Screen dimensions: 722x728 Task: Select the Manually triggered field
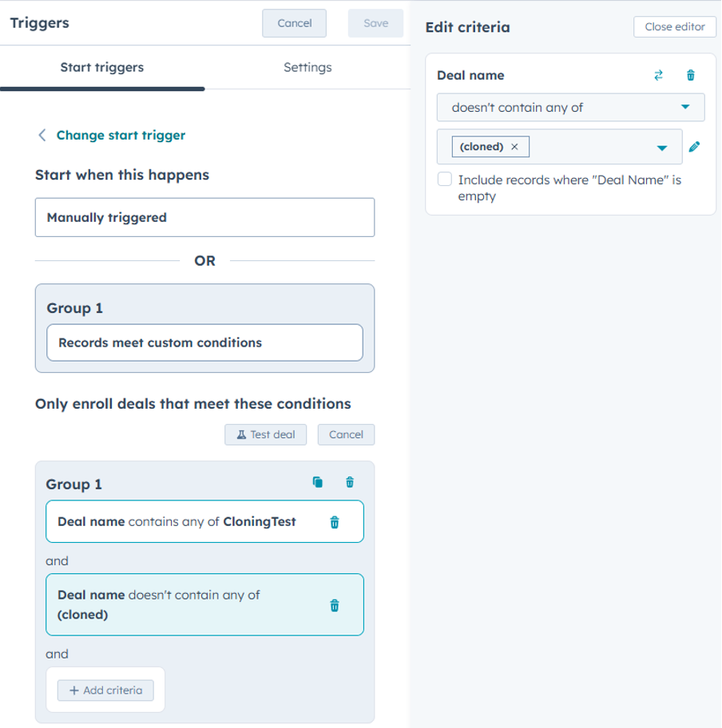[204, 217]
